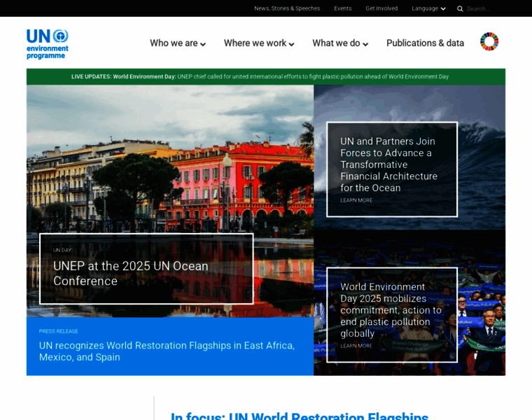This screenshot has width=532, height=420.
Task: Open World Environment Day 2025 mobilizes article
Action: (x=391, y=310)
